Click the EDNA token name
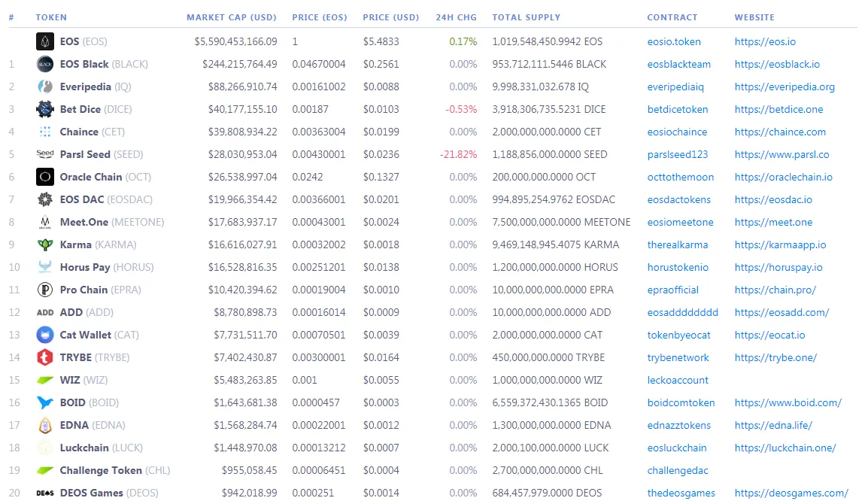 coord(74,425)
